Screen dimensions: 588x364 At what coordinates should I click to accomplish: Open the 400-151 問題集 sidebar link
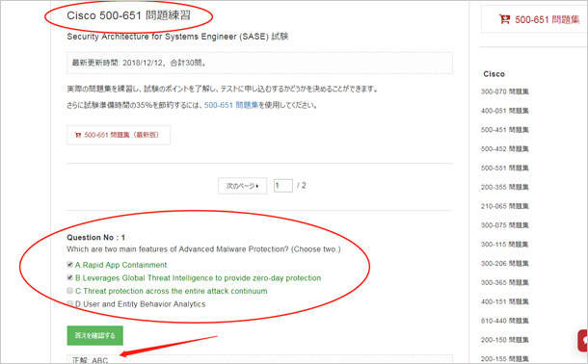click(x=505, y=301)
